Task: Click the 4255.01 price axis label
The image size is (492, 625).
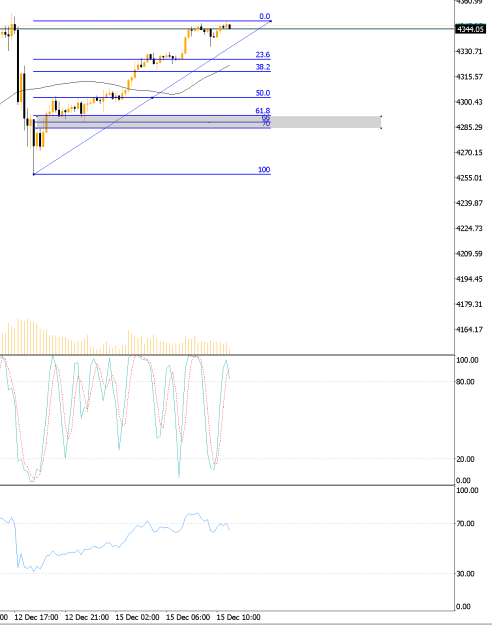Action: [x=469, y=178]
